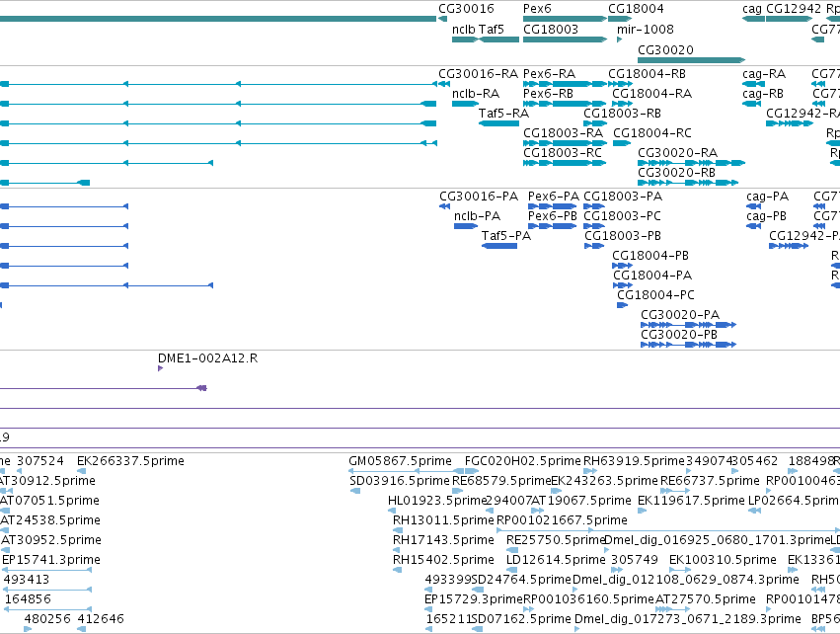Select the CG30020-RB transcript label
Viewport: 840px width, 634px height.
click(x=676, y=173)
